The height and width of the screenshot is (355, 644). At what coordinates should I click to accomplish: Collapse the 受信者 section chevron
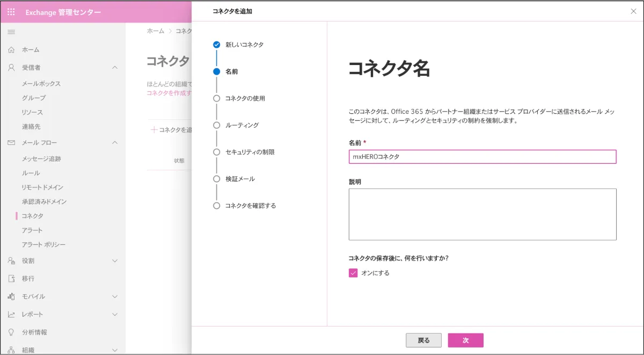114,68
